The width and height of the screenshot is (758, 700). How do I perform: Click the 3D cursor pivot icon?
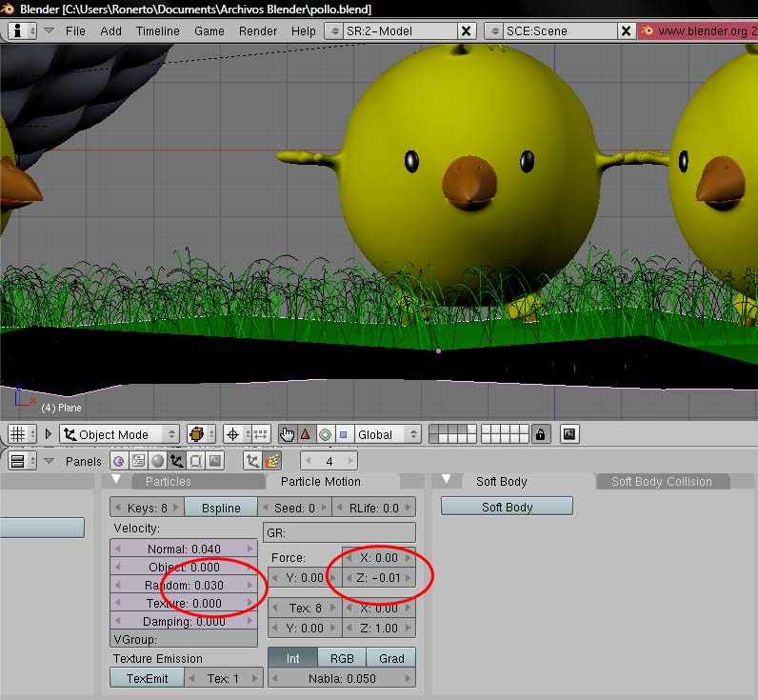click(x=232, y=434)
